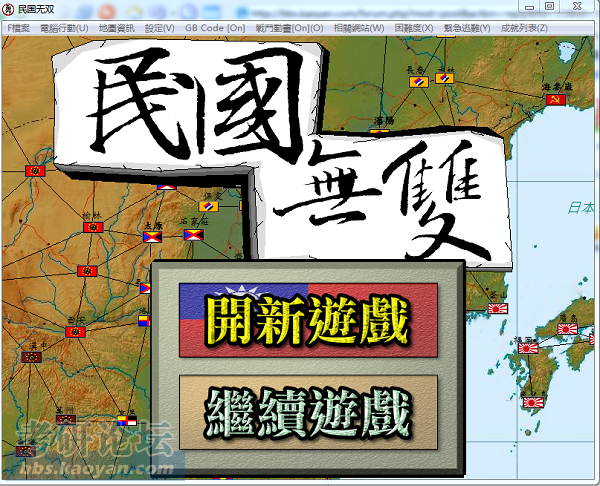Click the Soviet flag at 海參崴
The height and width of the screenshot is (486, 600).
[x=556, y=99]
